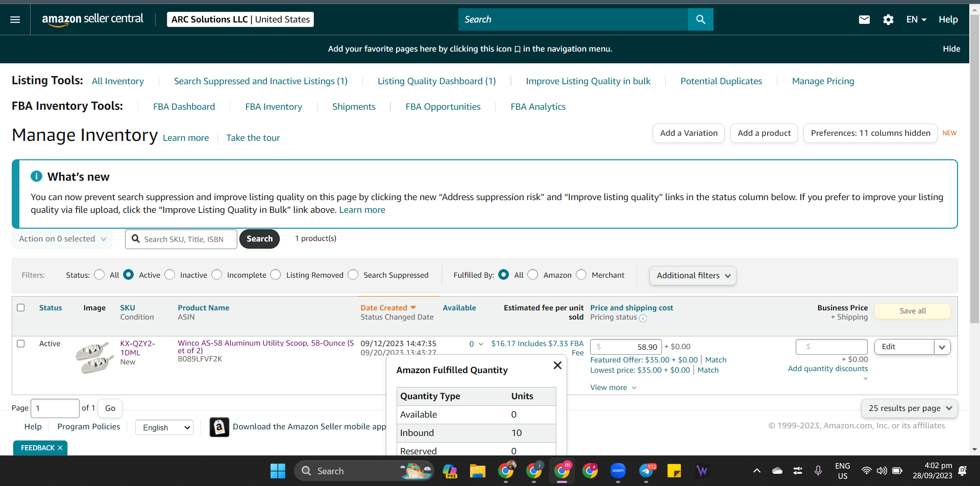Click the scoop product thumbnail
The height and width of the screenshot is (486, 980).
tap(94, 358)
